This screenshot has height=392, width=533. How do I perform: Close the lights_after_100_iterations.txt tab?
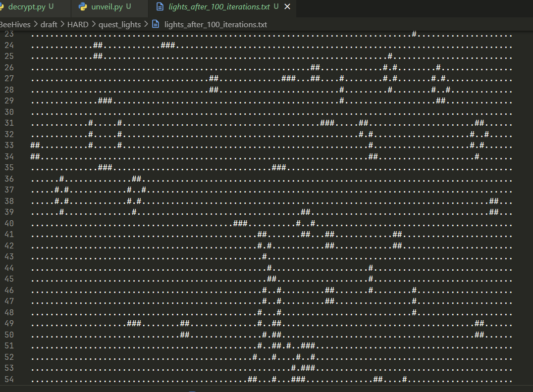coord(287,6)
